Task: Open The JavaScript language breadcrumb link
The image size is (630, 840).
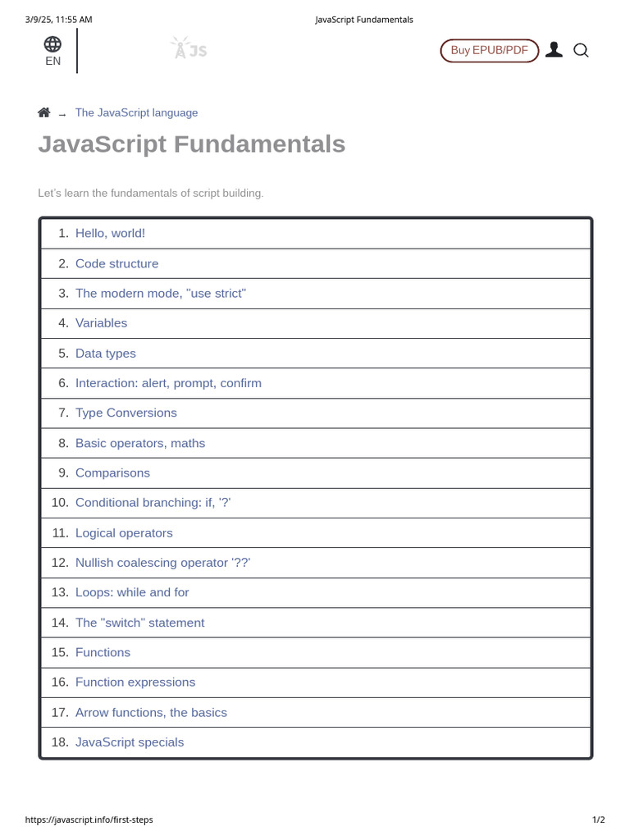Action: (136, 112)
